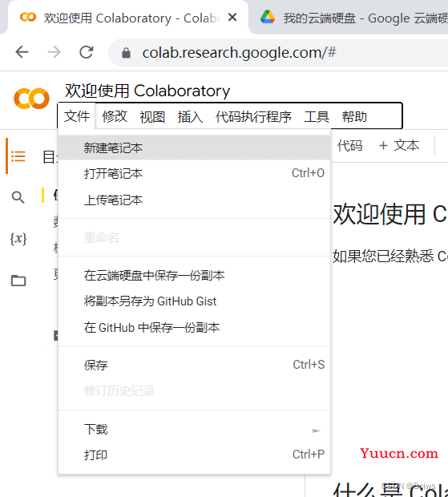Viewport: 448px width, 497px height.
Task: Open the 文件 menu
Action: [77, 116]
